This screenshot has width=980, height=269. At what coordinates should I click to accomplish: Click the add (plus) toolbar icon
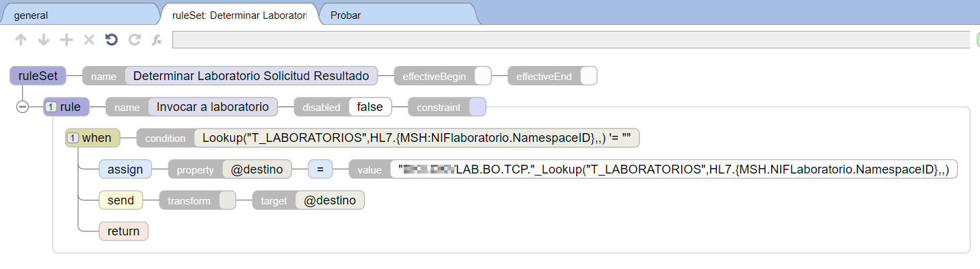pyautogui.click(x=66, y=40)
